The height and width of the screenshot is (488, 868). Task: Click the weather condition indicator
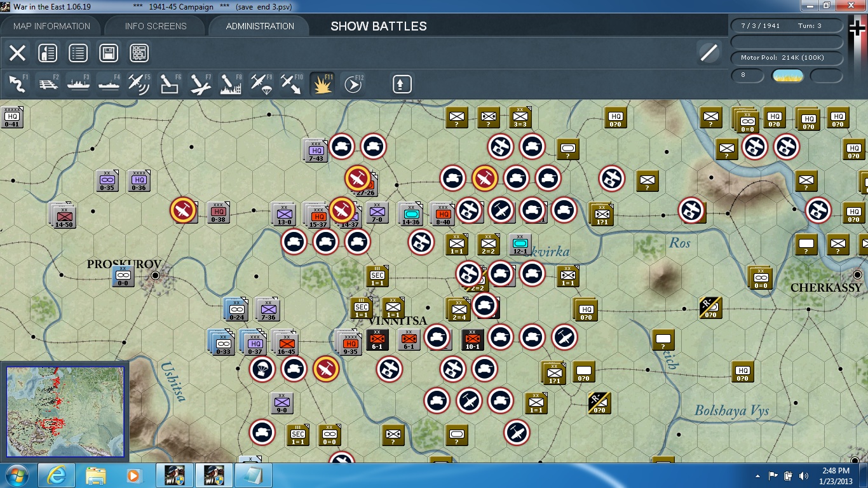pos(787,76)
